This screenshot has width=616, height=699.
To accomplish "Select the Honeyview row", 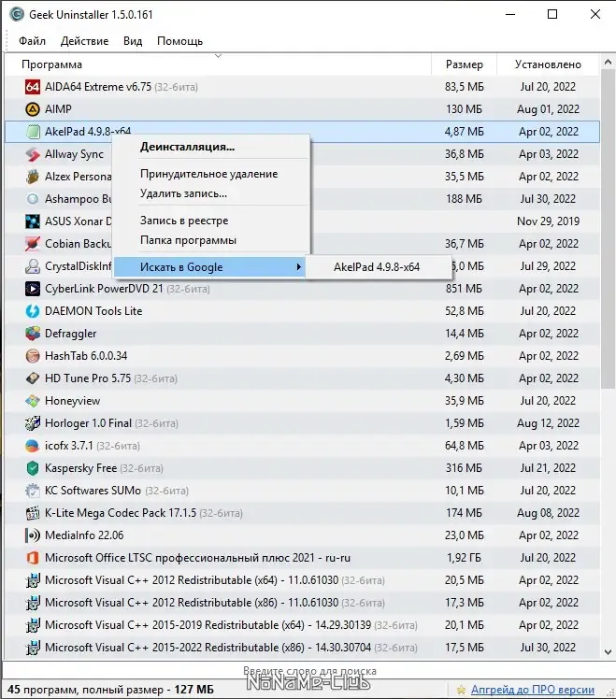I will point(302,400).
